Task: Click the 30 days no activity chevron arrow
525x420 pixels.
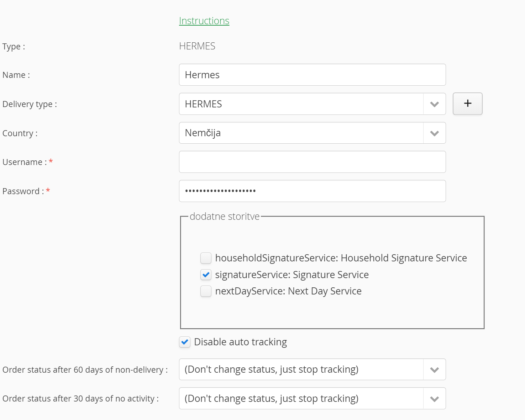Action: pyautogui.click(x=434, y=399)
